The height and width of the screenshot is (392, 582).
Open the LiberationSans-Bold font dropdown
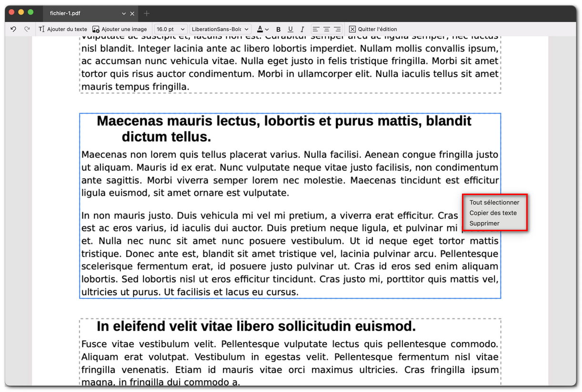pyautogui.click(x=220, y=29)
